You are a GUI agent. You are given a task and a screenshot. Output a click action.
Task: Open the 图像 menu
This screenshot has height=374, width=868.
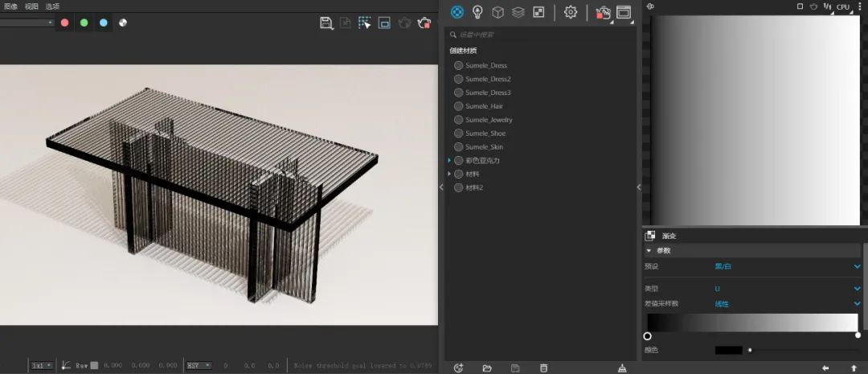coord(10,6)
